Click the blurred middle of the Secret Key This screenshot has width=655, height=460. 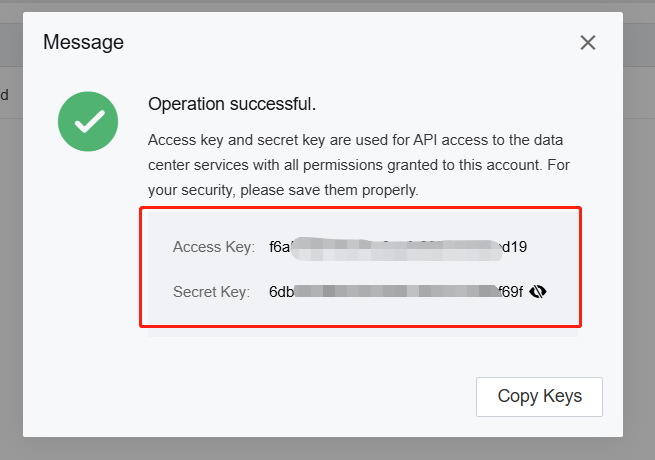[x=397, y=291]
